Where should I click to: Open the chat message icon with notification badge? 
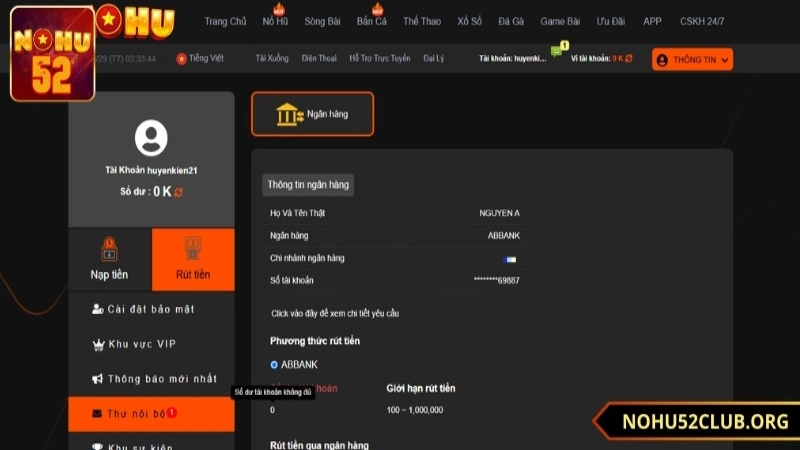pyautogui.click(x=556, y=52)
